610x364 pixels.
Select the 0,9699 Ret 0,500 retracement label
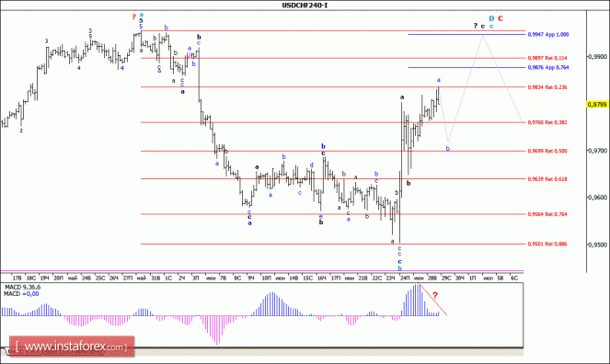[547, 151]
